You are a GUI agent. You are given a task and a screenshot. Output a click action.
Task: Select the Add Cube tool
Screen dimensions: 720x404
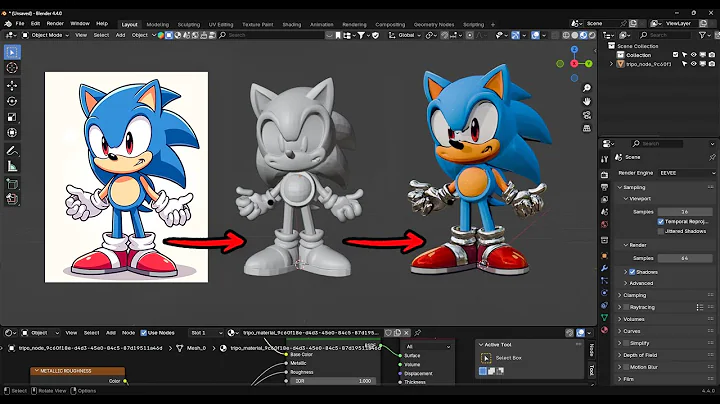click(12, 184)
